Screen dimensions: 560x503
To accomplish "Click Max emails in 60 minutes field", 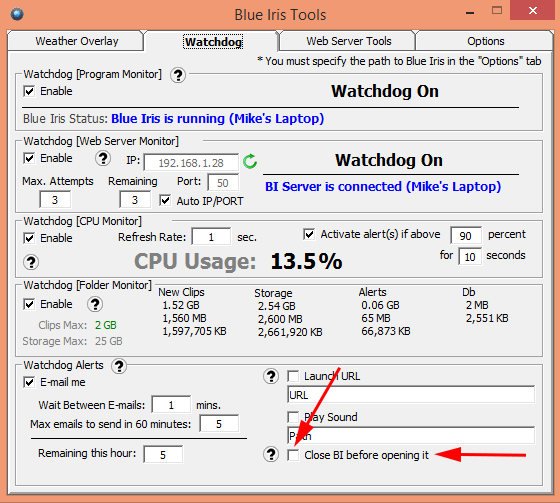I will tap(219, 424).
